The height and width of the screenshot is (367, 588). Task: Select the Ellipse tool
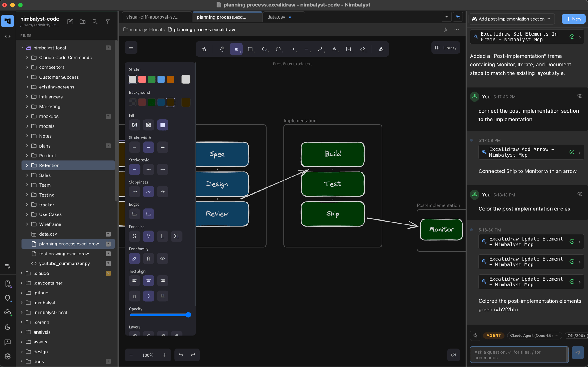[x=278, y=49]
